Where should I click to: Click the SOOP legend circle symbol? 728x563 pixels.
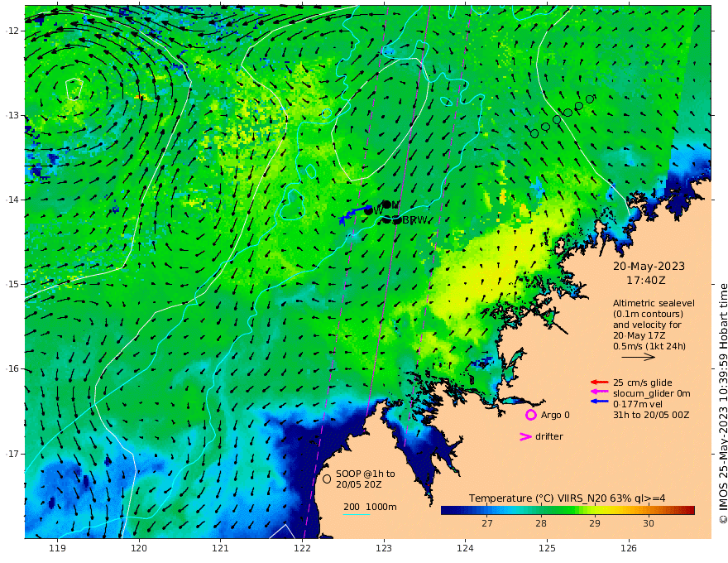coord(327,479)
